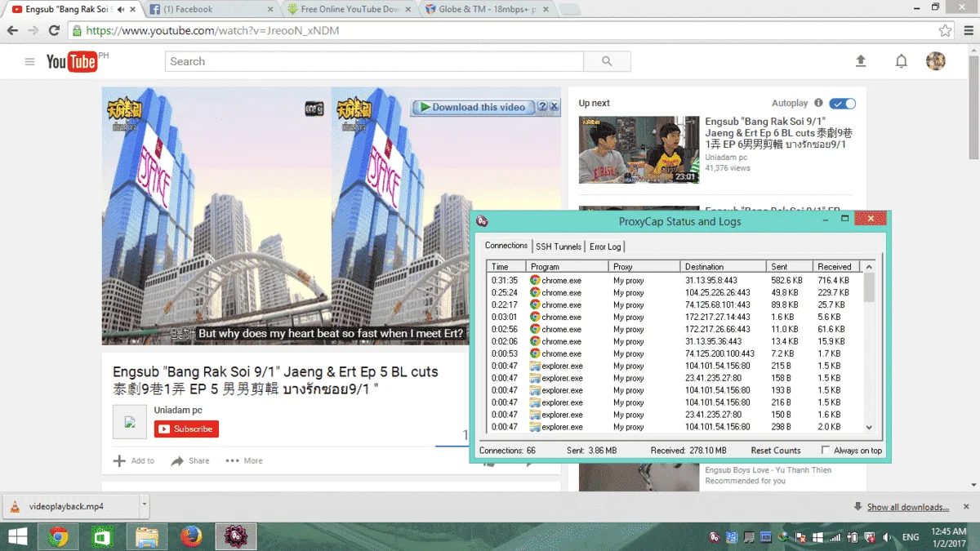Go to the YouTube home logo
The width and height of the screenshot is (980, 551).
[x=72, y=61]
